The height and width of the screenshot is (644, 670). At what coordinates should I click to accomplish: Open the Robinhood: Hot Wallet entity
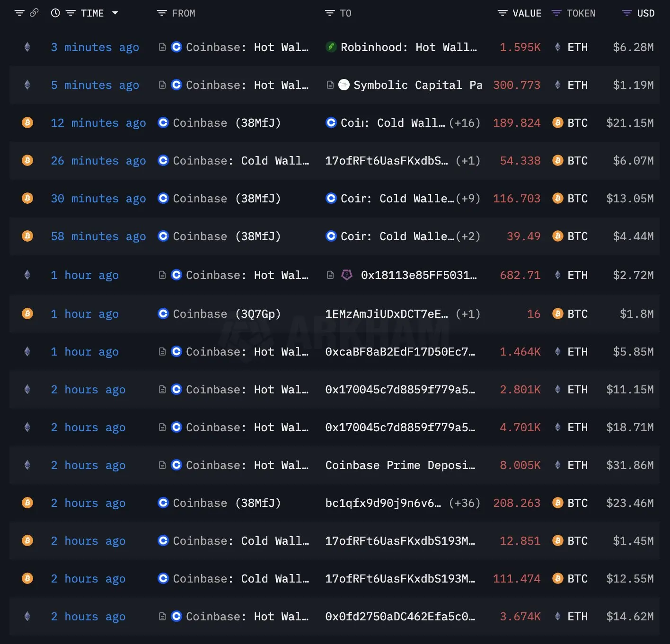(x=409, y=47)
